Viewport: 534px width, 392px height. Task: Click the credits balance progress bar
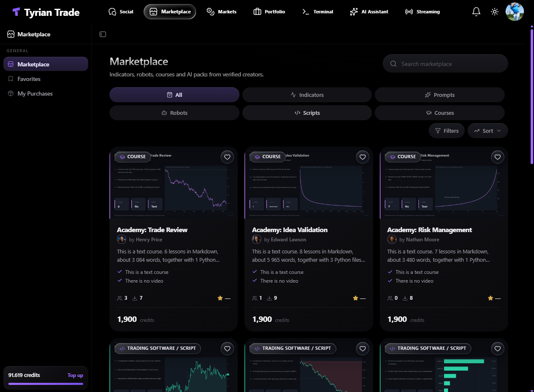pos(46,384)
